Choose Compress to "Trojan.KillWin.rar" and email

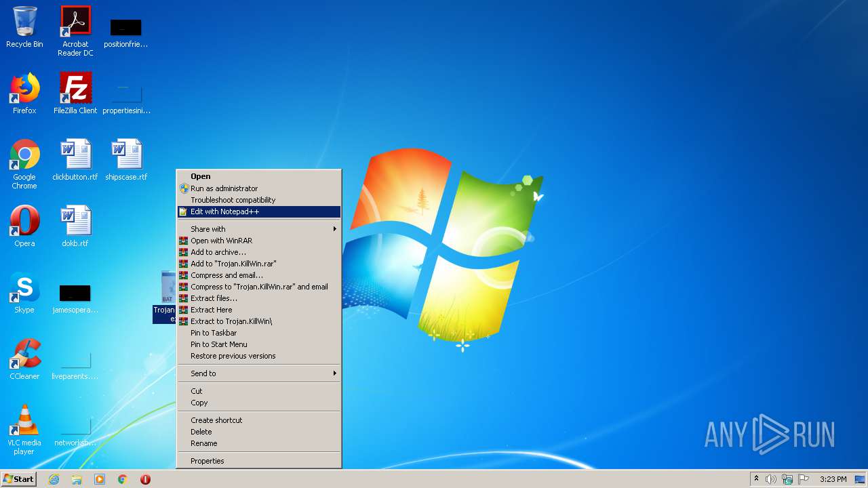(259, 287)
